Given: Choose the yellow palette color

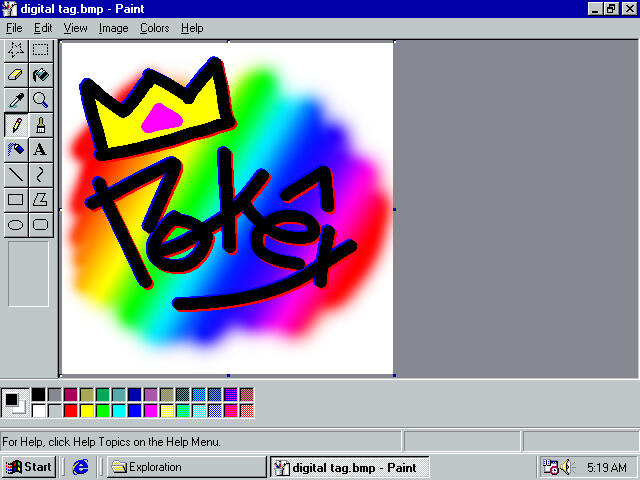Looking at the screenshot, I should [x=86, y=410].
